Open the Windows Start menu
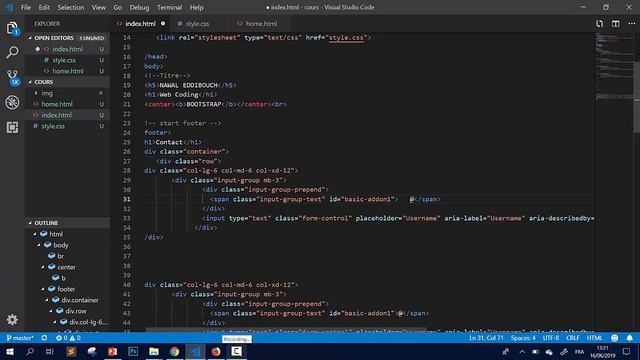 coord(10,351)
